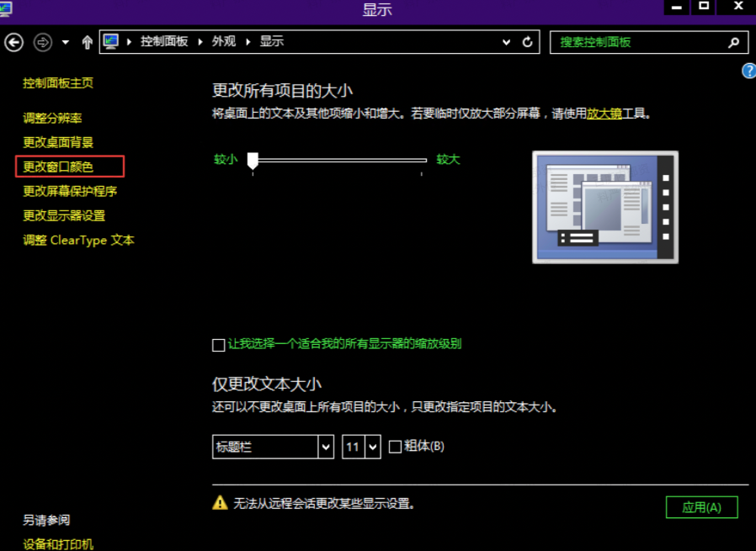Open the help question mark icon
Screen dimensions: 756x551
coord(748,72)
